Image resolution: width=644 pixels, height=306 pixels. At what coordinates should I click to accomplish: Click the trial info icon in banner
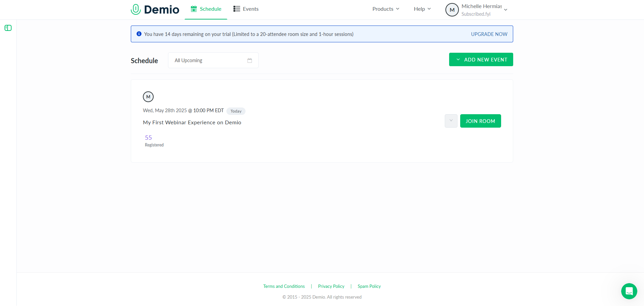click(x=139, y=34)
